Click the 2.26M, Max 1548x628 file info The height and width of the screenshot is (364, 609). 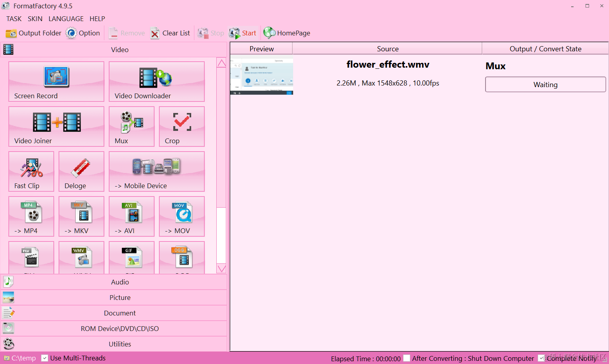[x=388, y=83]
